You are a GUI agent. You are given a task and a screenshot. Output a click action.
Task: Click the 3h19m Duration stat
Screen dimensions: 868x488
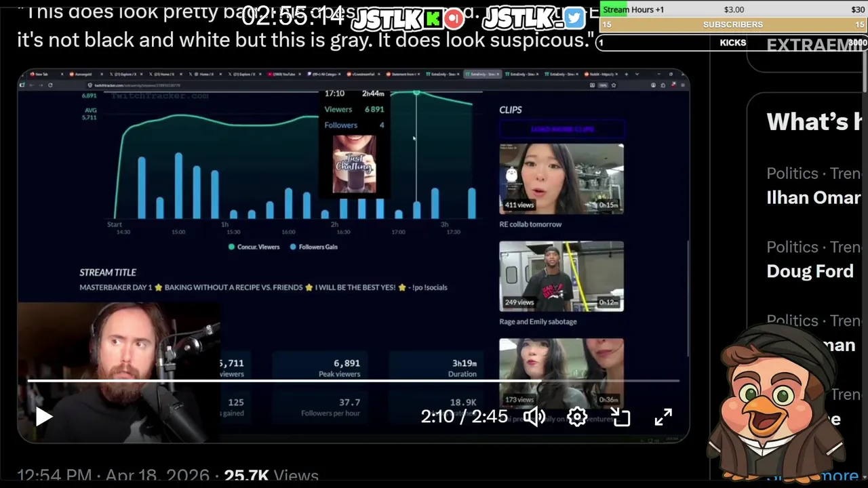pos(463,368)
